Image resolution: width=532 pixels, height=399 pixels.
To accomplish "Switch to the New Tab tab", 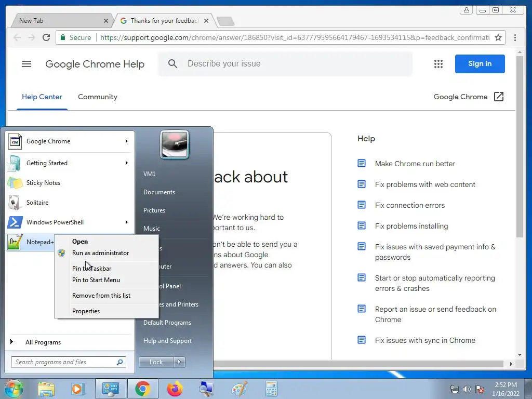I will (x=61, y=21).
